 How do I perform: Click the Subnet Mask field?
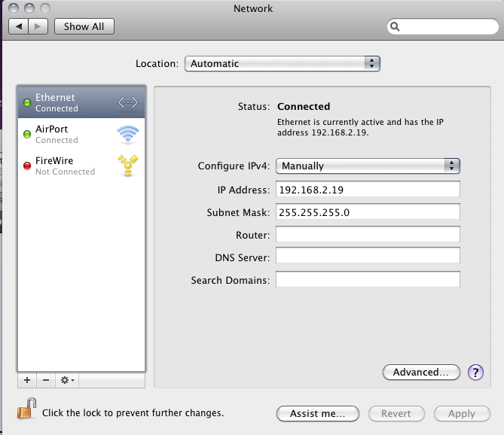(368, 211)
